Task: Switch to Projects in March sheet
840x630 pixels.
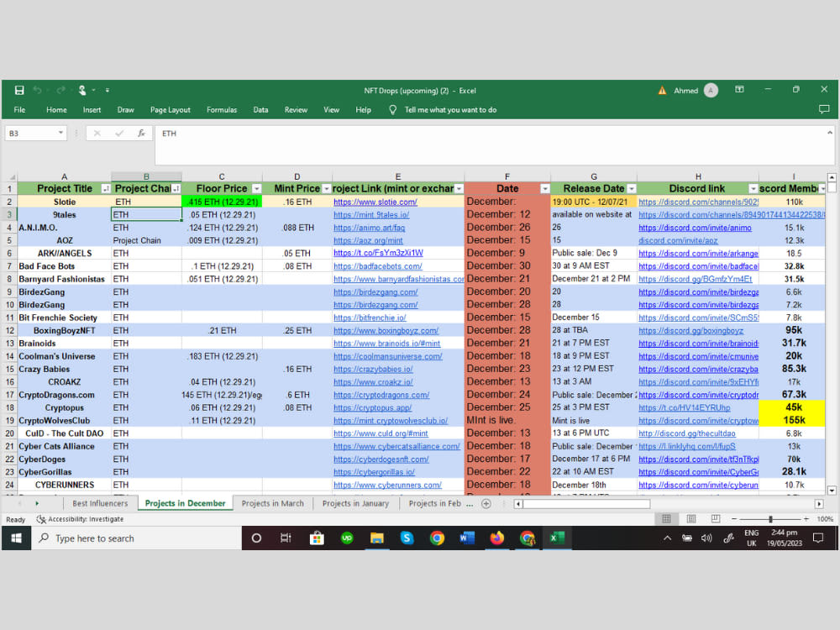Action: coord(273,503)
